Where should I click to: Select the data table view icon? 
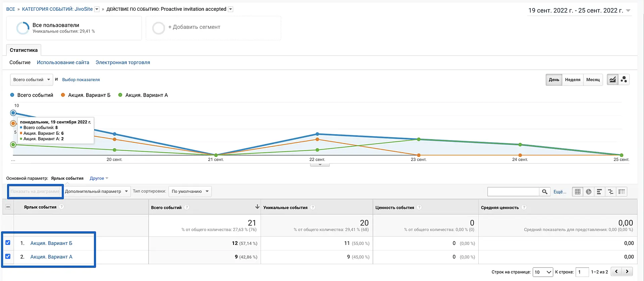click(578, 192)
